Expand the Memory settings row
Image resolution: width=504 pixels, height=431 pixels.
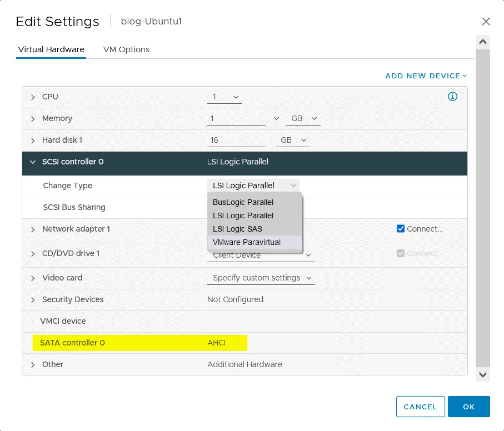[x=33, y=119]
